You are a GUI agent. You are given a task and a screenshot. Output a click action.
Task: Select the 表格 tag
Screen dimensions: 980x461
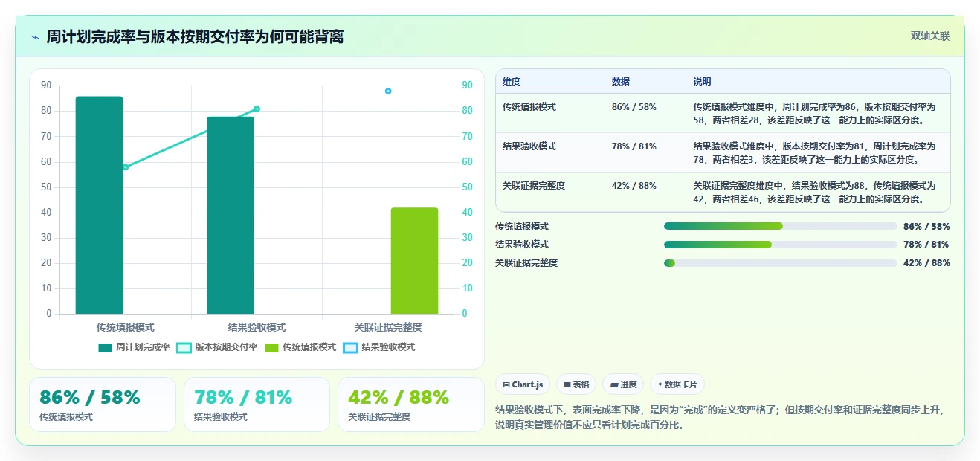(576, 384)
